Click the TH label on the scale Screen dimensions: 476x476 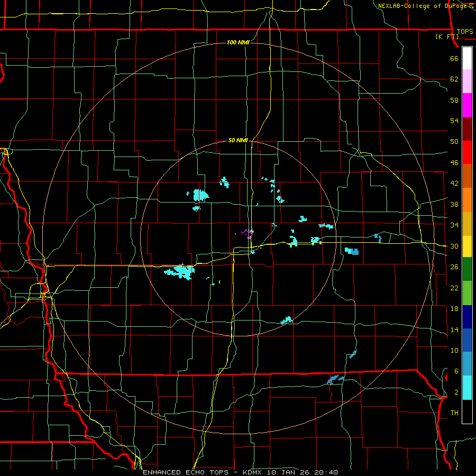(454, 413)
